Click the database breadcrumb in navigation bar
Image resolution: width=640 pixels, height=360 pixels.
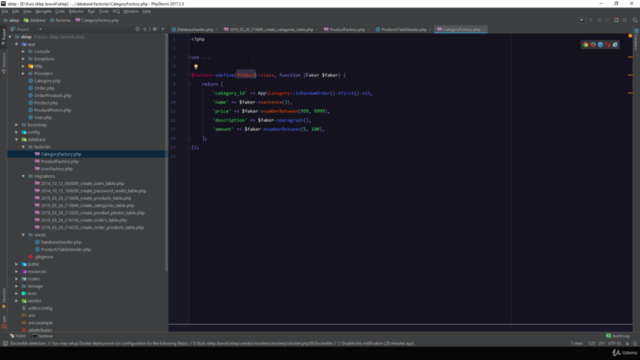click(x=35, y=20)
